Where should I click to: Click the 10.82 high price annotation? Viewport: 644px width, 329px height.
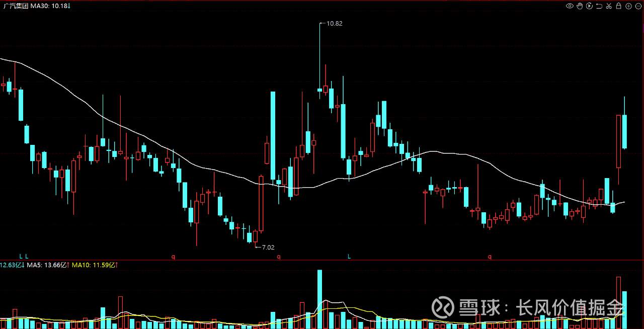pyautogui.click(x=334, y=23)
